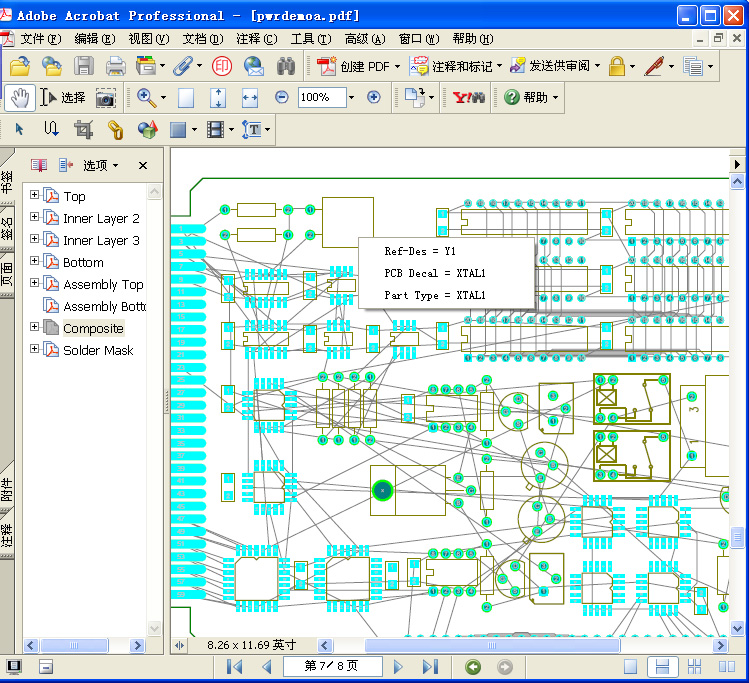Click the Fit Width icon
This screenshot has width=749, height=683.
point(250,98)
